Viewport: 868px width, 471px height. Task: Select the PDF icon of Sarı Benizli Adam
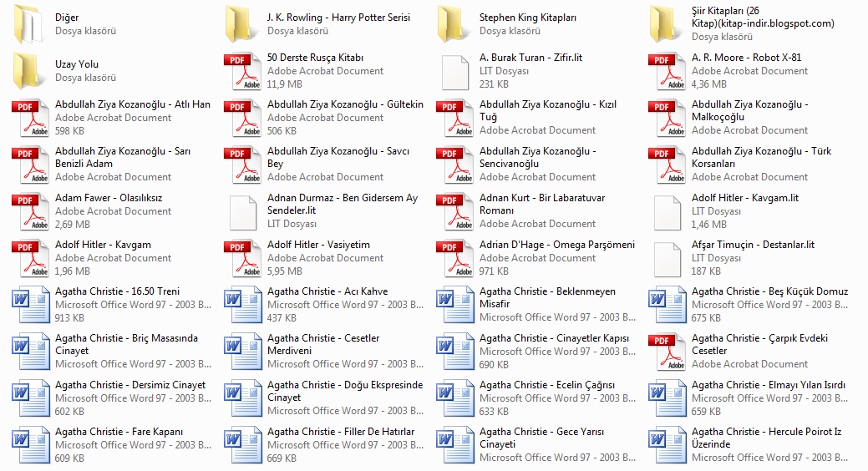pos(30,165)
